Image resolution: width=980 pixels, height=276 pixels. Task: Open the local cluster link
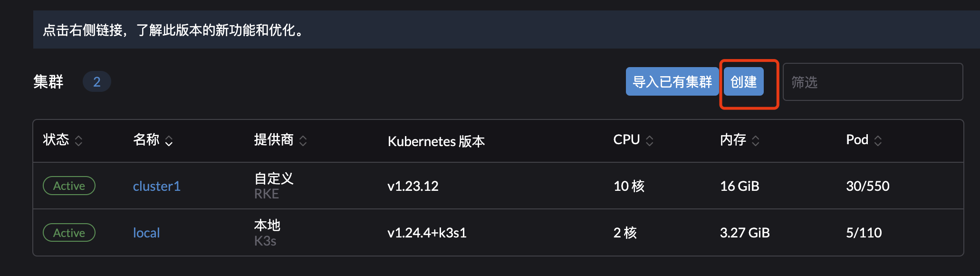point(146,233)
